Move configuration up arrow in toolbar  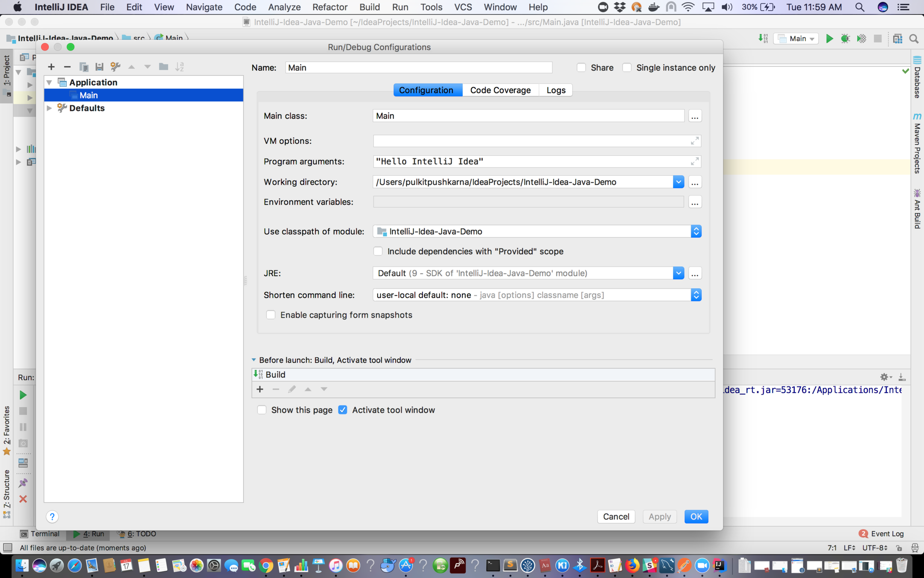click(x=131, y=67)
